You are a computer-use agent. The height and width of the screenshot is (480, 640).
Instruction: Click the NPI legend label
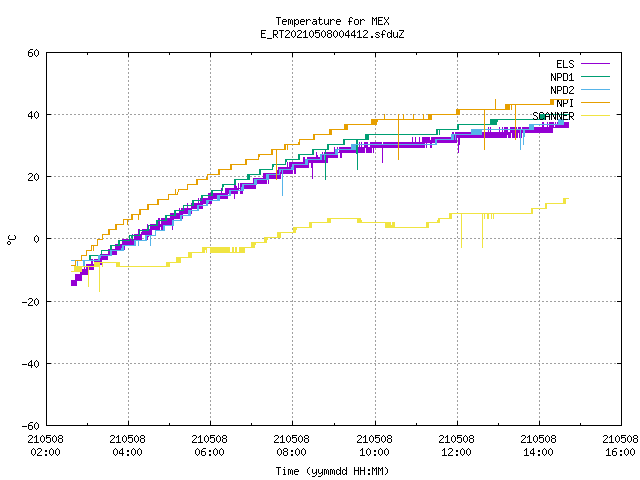coord(565,103)
